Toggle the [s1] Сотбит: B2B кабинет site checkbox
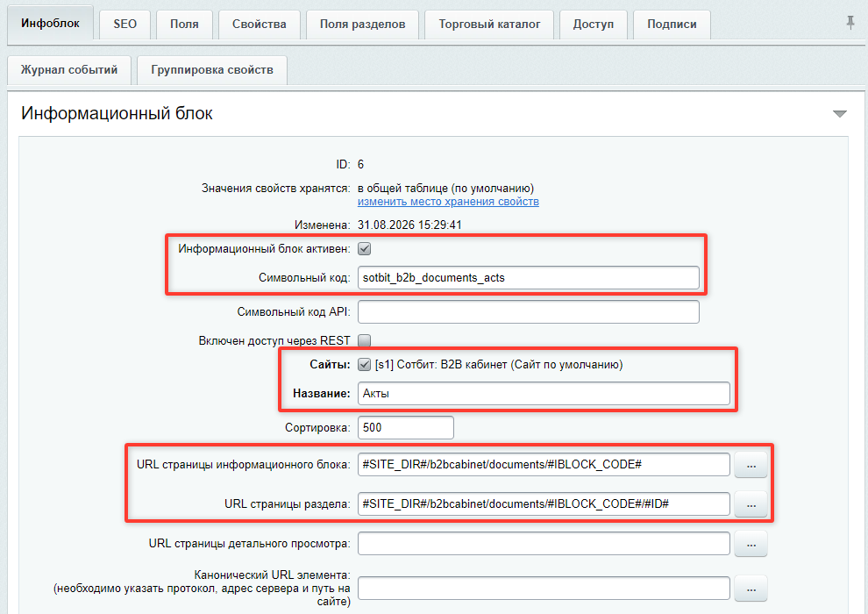868x614 pixels. pos(364,365)
